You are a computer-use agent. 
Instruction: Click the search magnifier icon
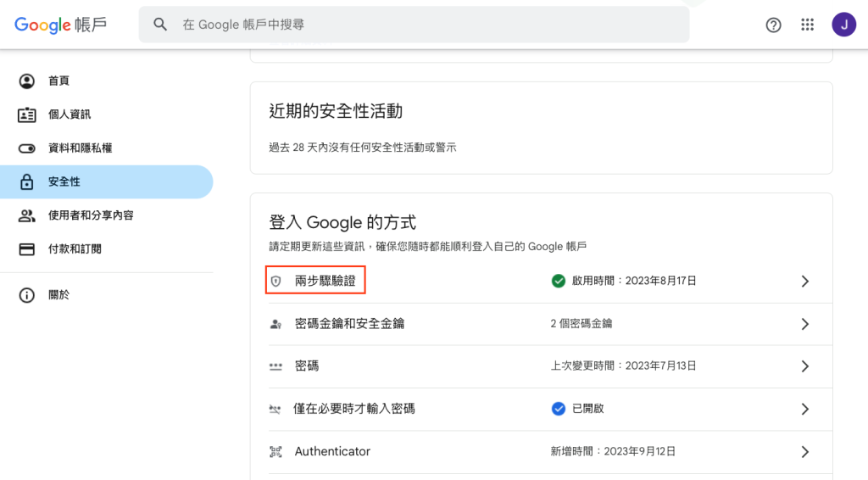[160, 25]
